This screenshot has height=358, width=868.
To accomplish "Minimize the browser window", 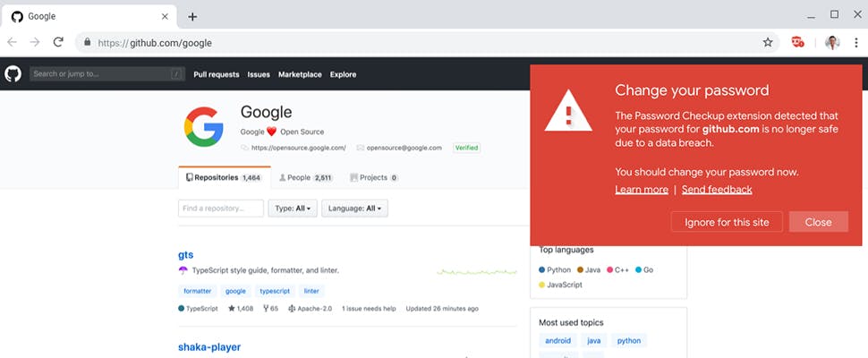I will pos(811,17).
